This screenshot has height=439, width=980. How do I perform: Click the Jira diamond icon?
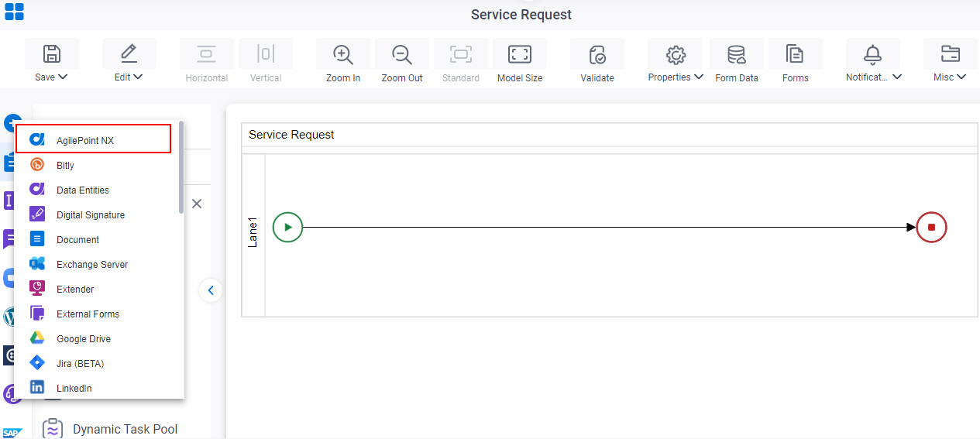tap(37, 362)
